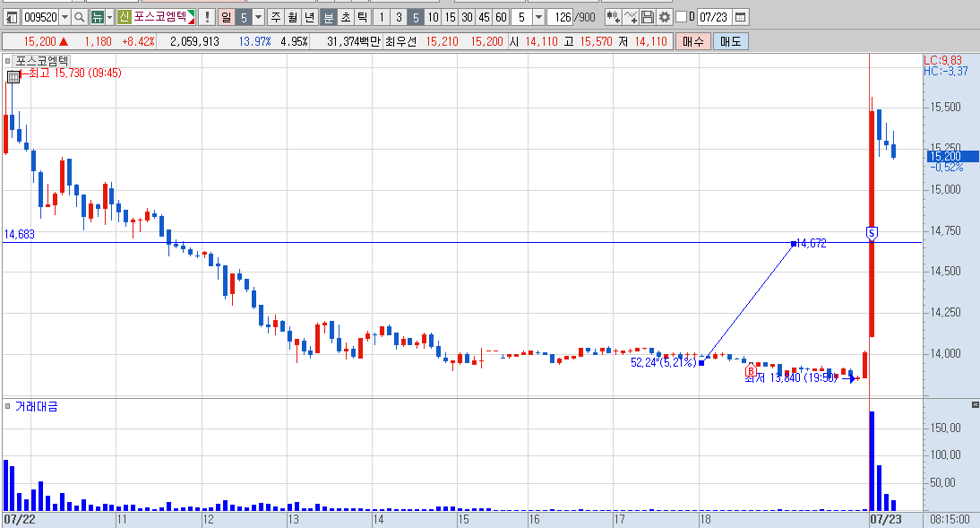The height and width of the screenshot is (528, 980).
Task: Click the 14,672 trend line endpoint
Action: pos(794,243)
